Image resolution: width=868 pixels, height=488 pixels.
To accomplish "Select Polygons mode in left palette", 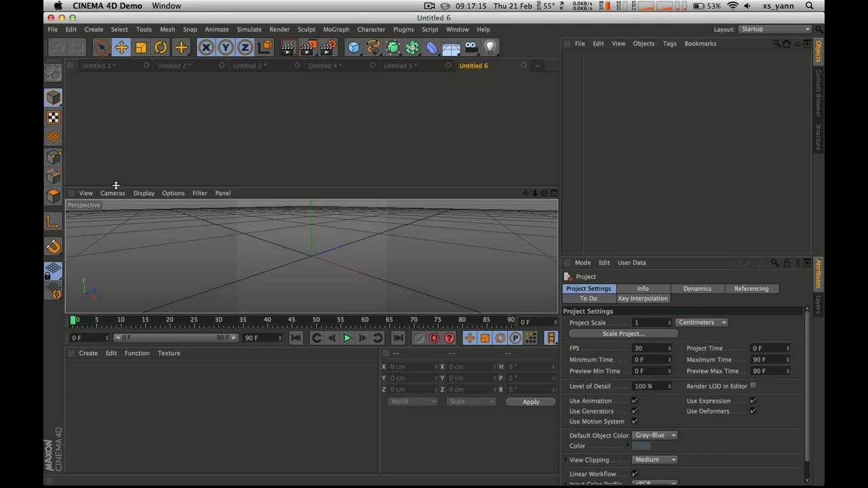I will click(x=54, y=196).
